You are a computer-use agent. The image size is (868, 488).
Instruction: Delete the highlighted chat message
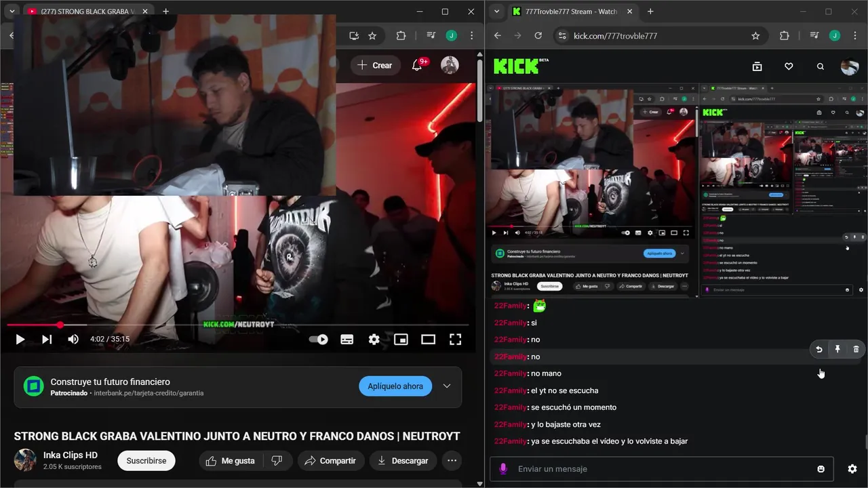856,350
